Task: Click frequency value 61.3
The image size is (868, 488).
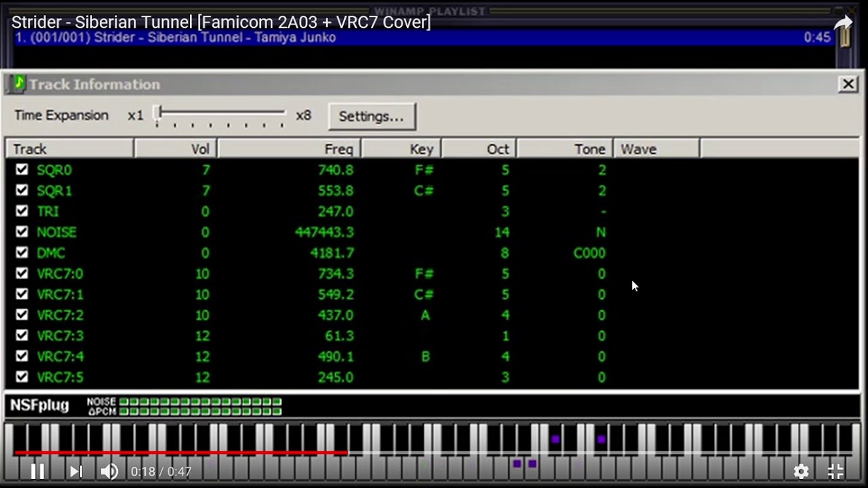Action: coord(340,335)
